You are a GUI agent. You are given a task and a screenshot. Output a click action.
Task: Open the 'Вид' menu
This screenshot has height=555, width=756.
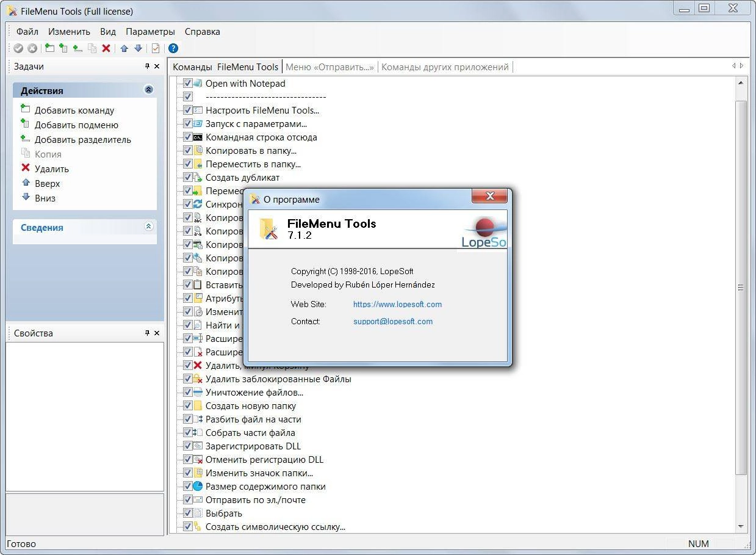[108, 32]
